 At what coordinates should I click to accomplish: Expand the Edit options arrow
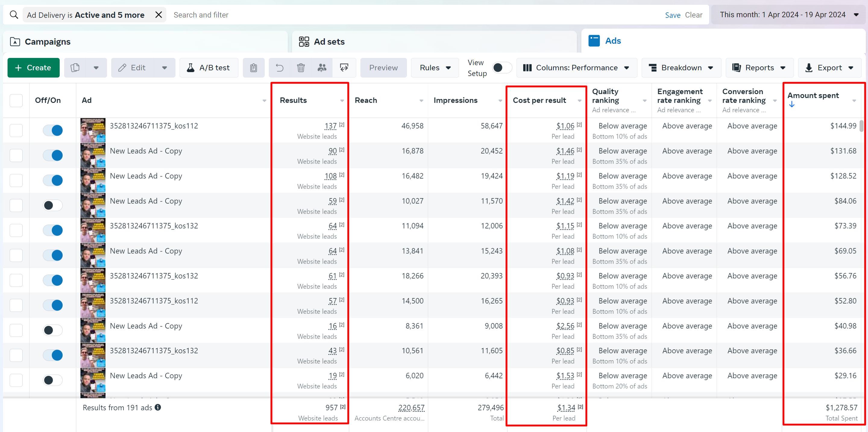click(165, 68)
